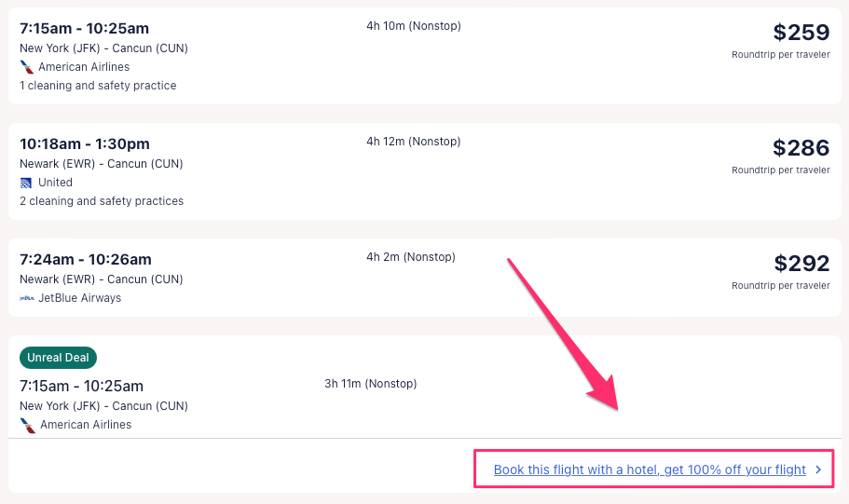The width and height of the screenshot is (849, 504).
Task: Click the 4h 2m (Nonstop) duration label
Action: (411, 257)
